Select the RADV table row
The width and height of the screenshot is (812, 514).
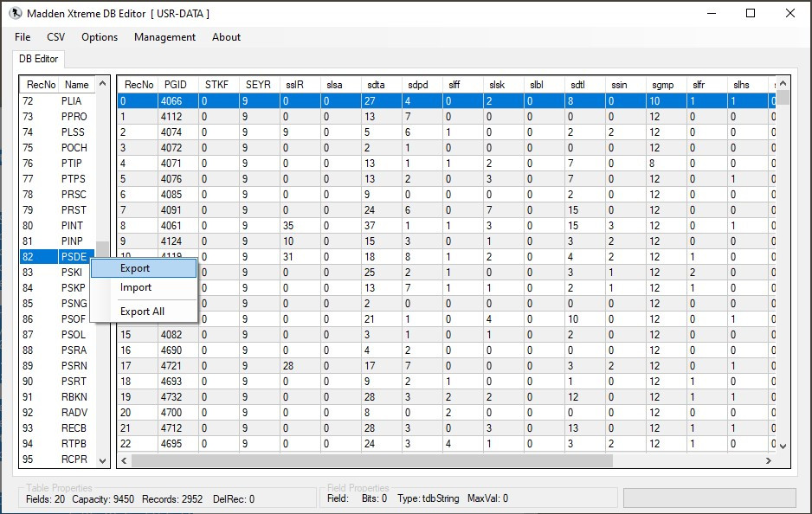click(58, 413)
